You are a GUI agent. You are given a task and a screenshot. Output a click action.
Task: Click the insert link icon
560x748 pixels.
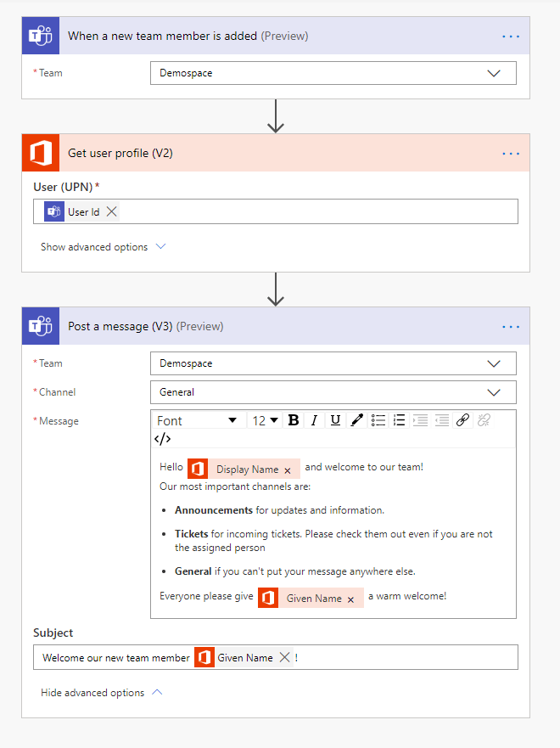coord(462,420)
